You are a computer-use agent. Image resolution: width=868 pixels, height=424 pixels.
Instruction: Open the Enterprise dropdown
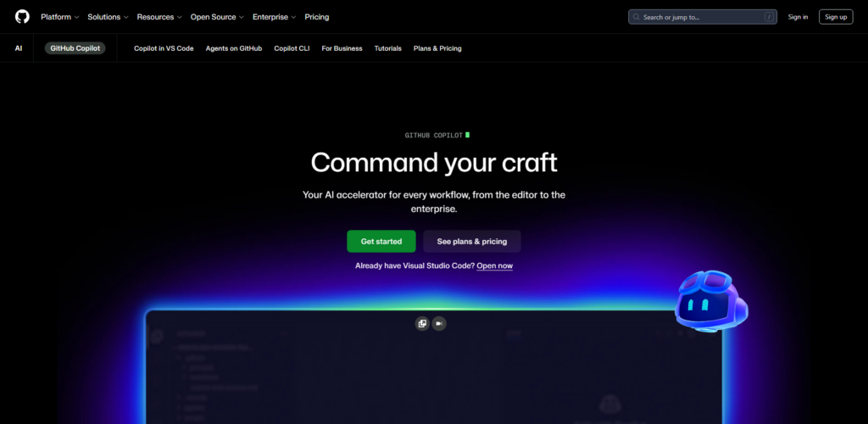pyautogui.click(x=274, y=17)
